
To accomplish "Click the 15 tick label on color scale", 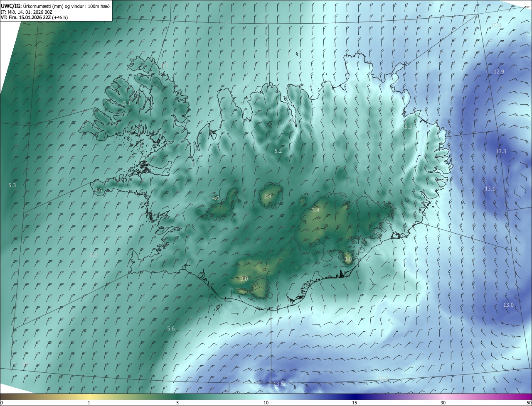I will pyautogui.click(x=355, y=403).
